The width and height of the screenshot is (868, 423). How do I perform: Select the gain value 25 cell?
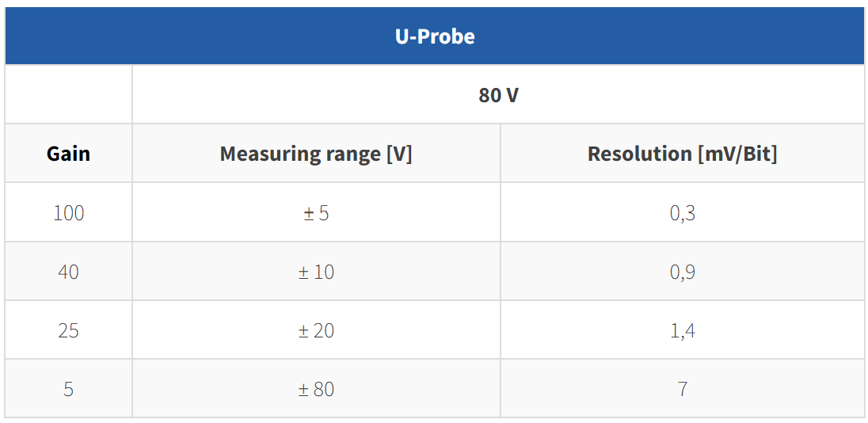pos(68,330)
